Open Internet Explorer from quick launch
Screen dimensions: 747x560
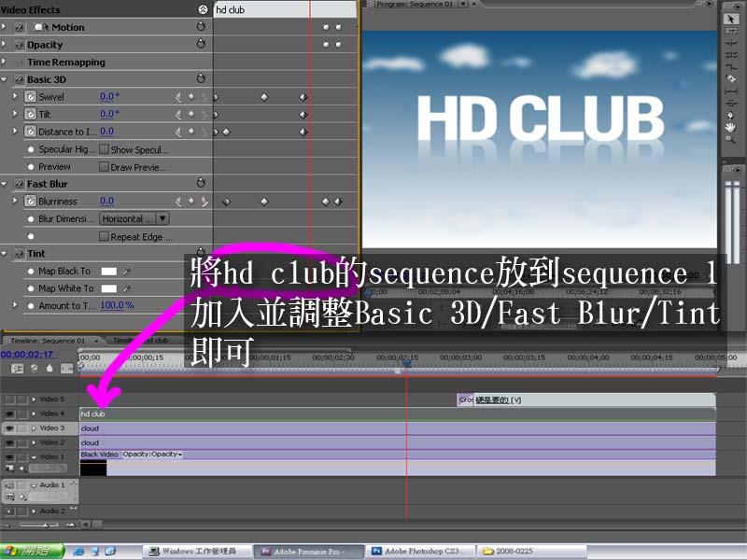pos(78,552)
